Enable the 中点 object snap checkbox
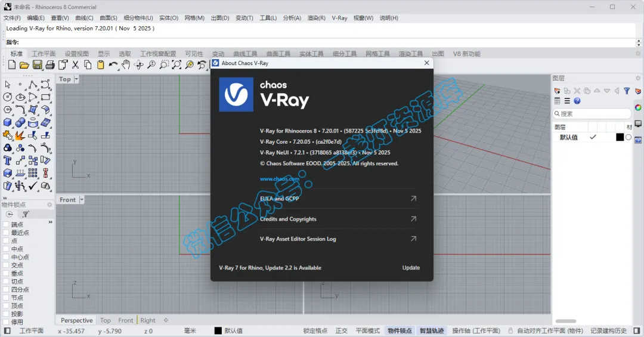The width and height of the screenshot is (644, 337). coord(6,249)
